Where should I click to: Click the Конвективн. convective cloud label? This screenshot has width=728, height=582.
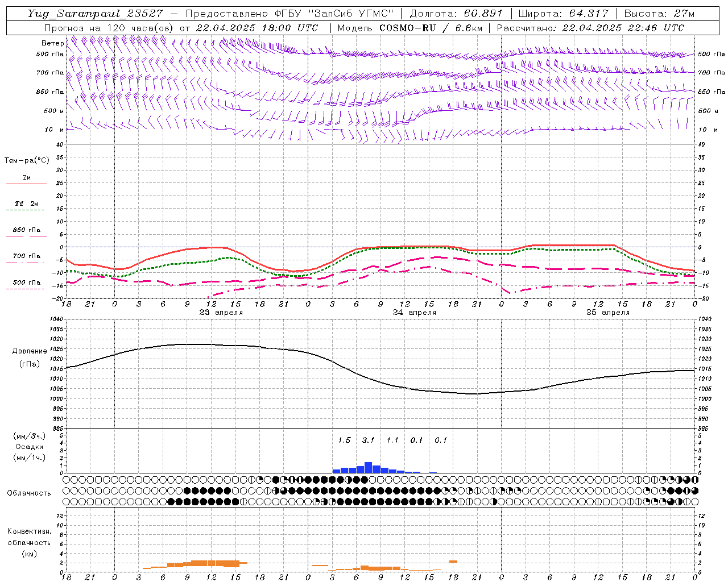point(29,531)
